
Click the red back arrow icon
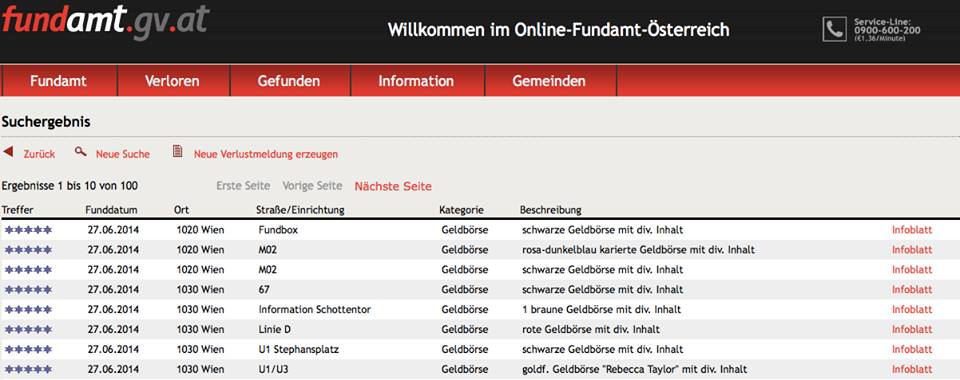click(x=8, y=151)
